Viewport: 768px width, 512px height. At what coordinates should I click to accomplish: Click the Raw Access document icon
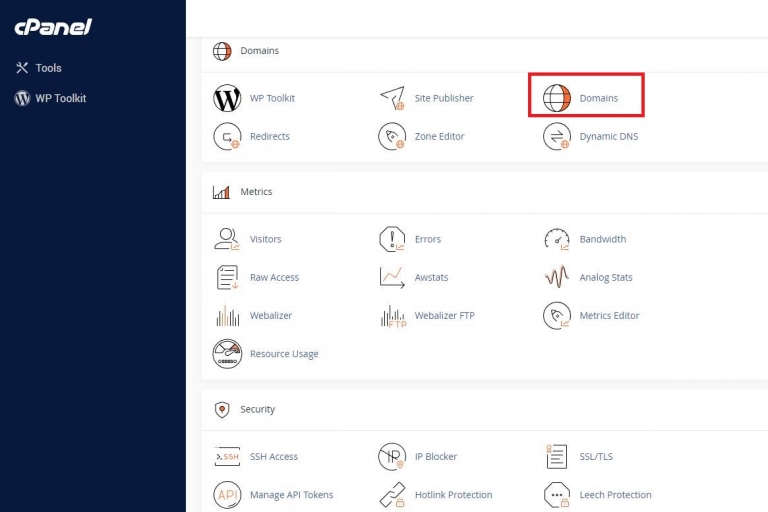[x=227, y=277]
